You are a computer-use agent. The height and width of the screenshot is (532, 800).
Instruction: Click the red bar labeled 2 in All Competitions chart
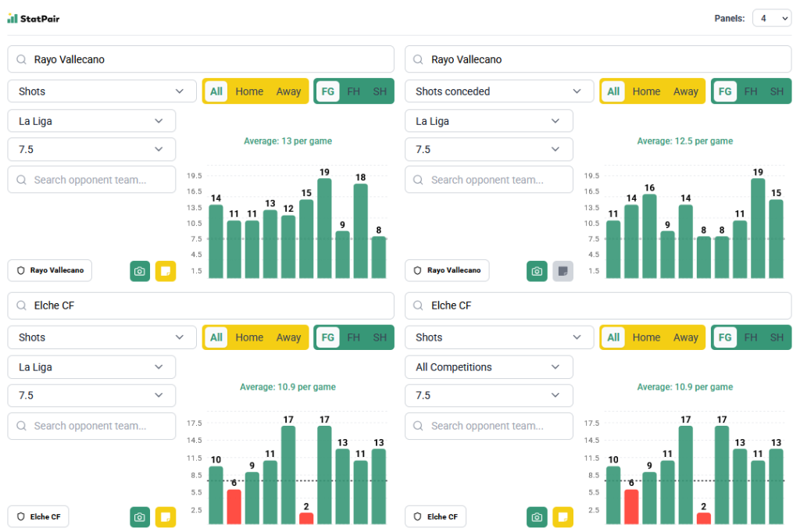(x=704, y=518)
